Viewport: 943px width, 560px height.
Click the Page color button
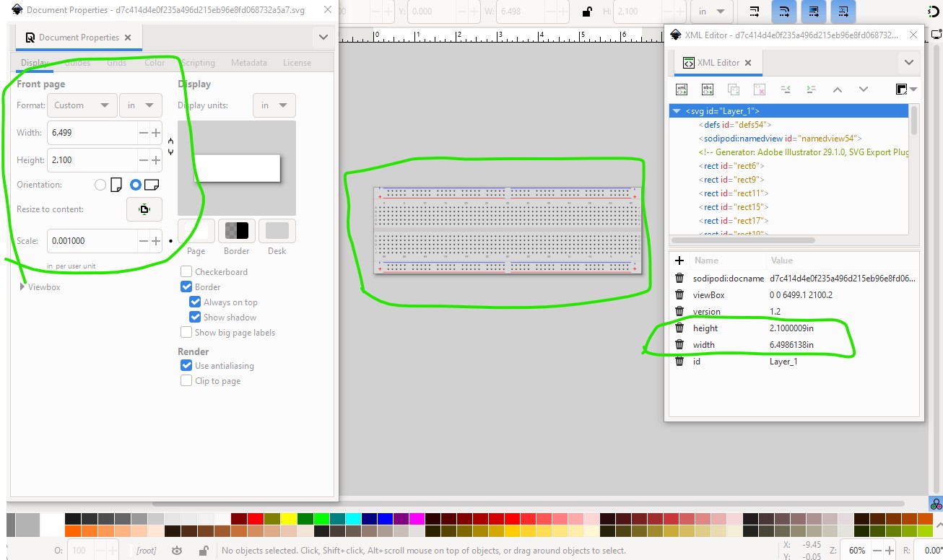tap(196, 231)
